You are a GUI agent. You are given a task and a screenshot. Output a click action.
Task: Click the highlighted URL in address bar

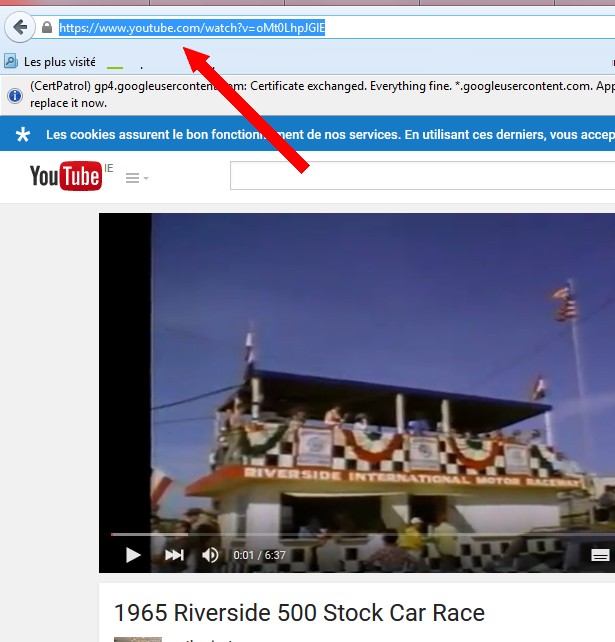point(192,28)
